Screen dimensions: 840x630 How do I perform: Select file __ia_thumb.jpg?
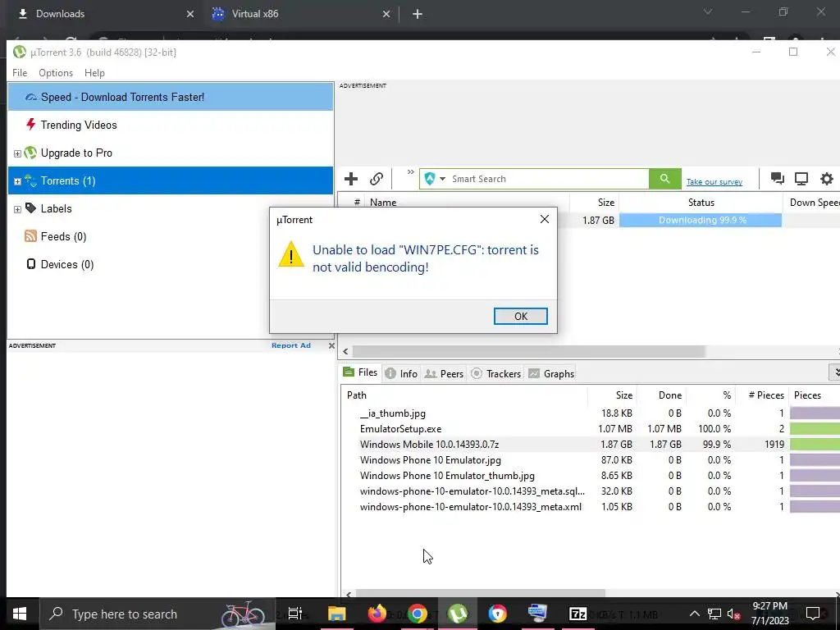393,413
